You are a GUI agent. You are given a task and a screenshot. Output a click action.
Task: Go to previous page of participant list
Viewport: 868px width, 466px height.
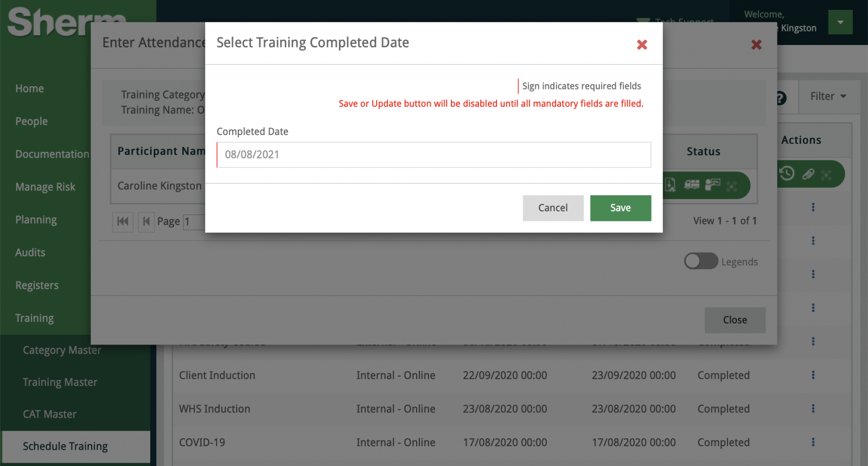pos(146,221)
